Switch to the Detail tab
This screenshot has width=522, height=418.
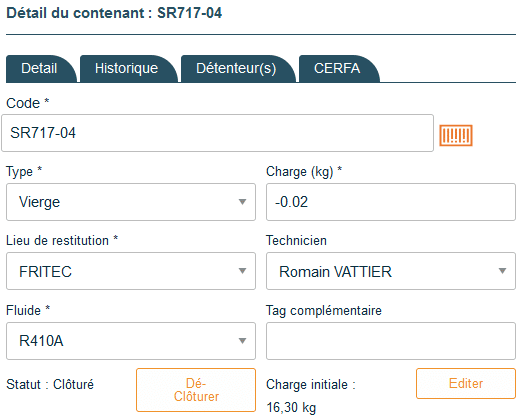click(40, 69)
